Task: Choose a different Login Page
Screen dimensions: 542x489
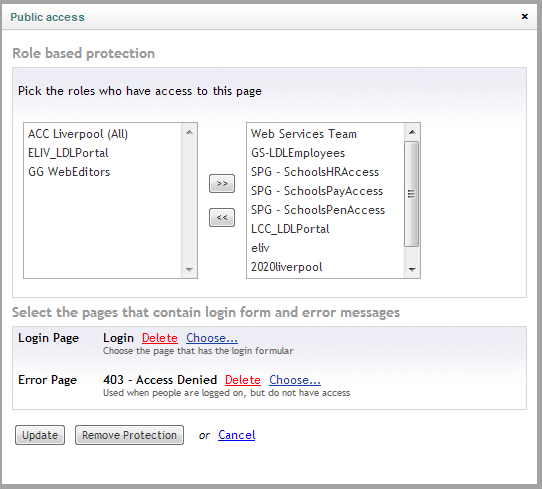Action: tap(212, 338)
